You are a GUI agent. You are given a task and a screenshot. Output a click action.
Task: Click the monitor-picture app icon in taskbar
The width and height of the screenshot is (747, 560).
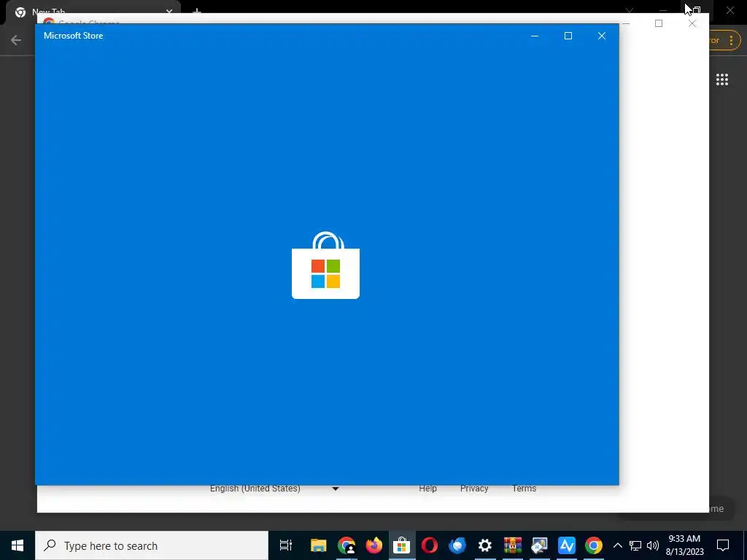click(x=539, y=545)
